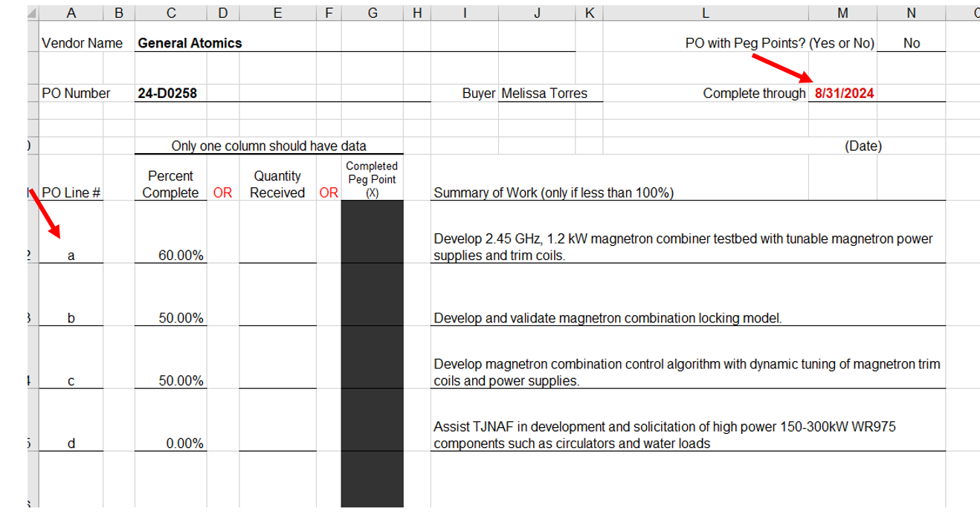Select column D header
Viewport: 980px width, 526px height.
pyautogui.click(x=223, y=13)
